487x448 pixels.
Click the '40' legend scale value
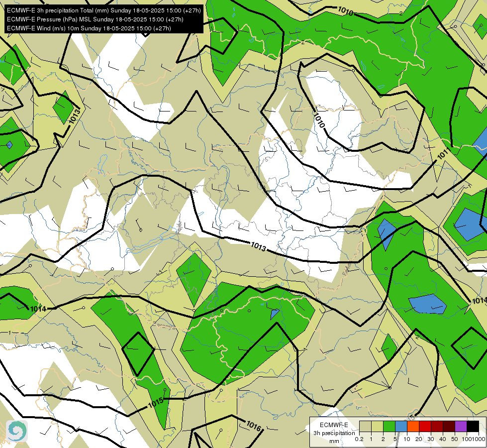443,440
